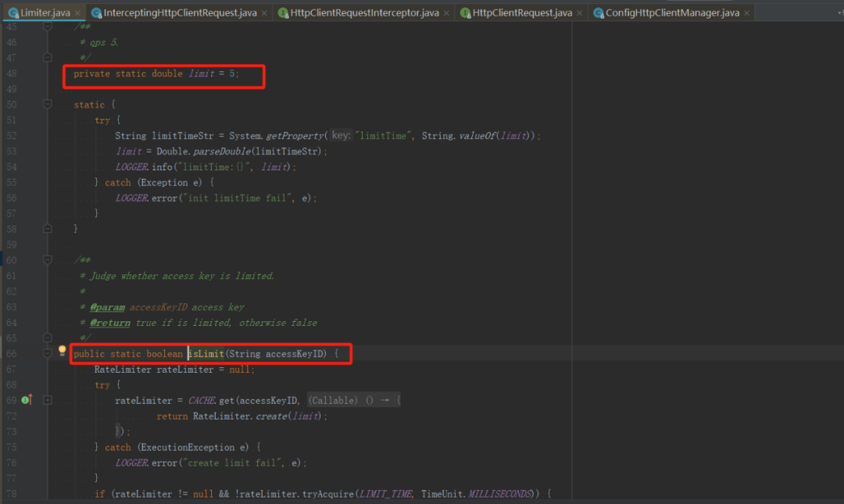
Task: Click the class icon on InterceptingHttpClientRequest.java tab
Action: 96,13
